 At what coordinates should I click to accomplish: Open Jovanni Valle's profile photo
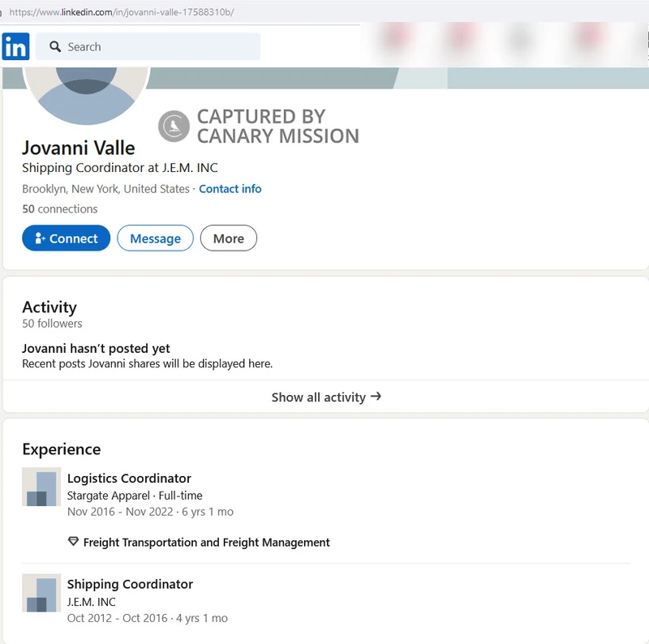pyautogui.click(x=86, y=95)
